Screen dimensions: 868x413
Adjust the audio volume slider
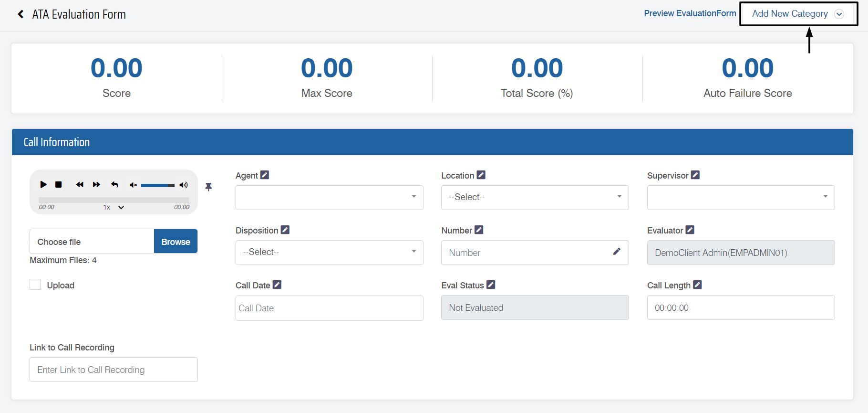pos(157,185)
